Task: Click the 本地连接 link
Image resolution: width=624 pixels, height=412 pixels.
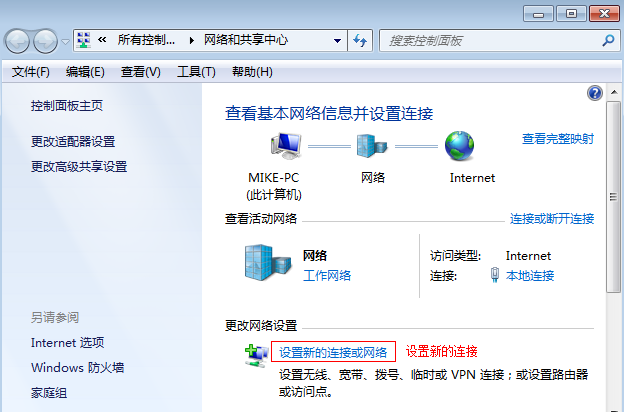Action: [x=530, y=276]
